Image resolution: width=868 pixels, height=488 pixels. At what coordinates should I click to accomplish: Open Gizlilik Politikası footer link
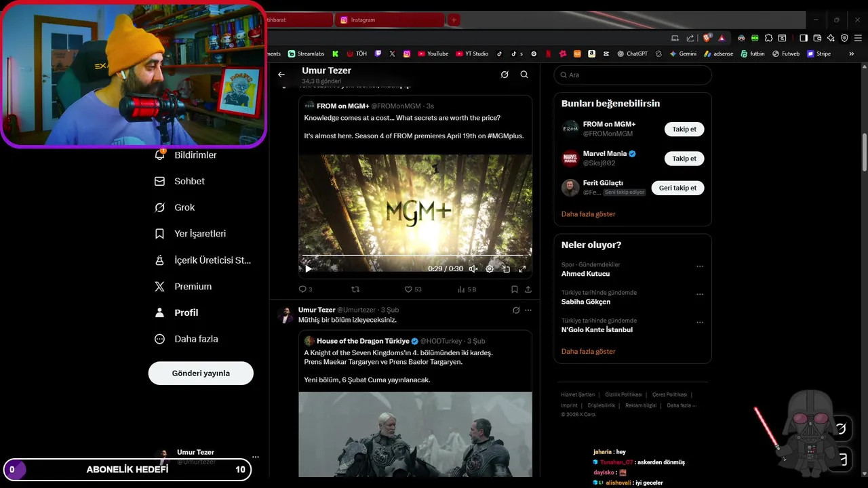pos(623,394)
